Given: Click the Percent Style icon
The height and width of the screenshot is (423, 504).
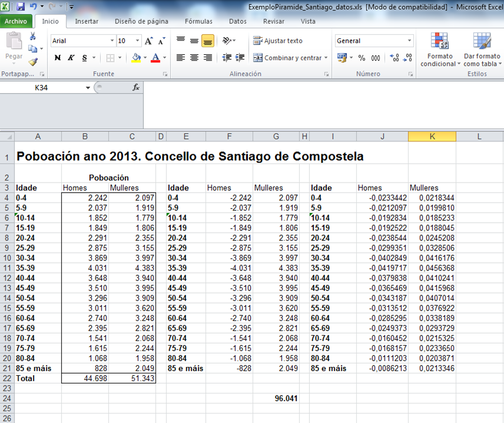Looking at the screenshot, I should pyautogui.click(x=362, y=58).
